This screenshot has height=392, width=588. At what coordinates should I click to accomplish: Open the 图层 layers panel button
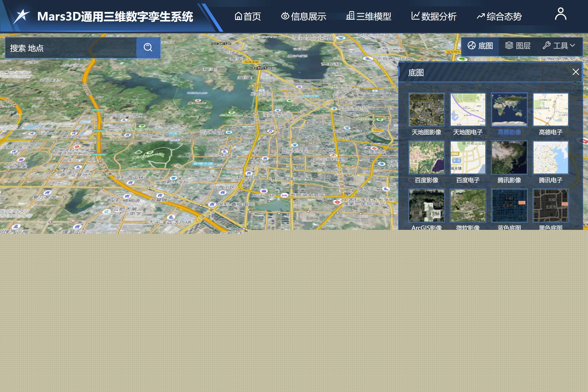517,46
